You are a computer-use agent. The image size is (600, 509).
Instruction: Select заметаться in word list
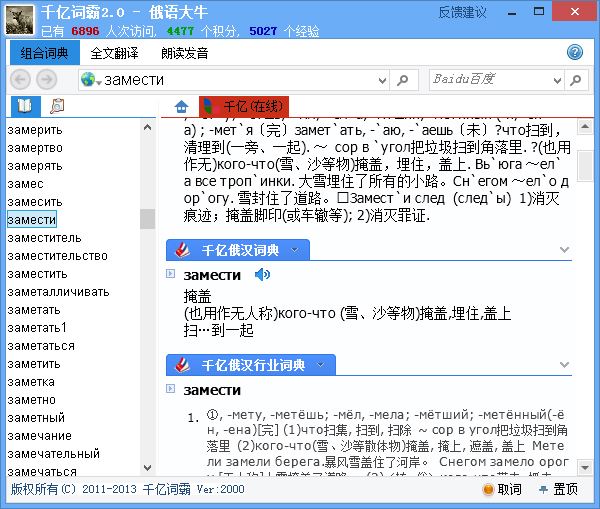tap(41, 346)
